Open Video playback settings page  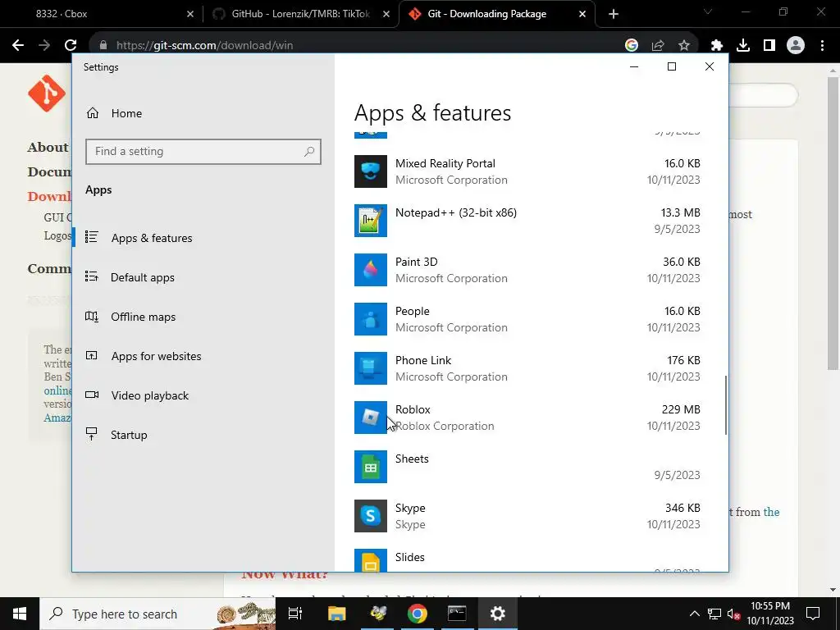coord(150,396)
